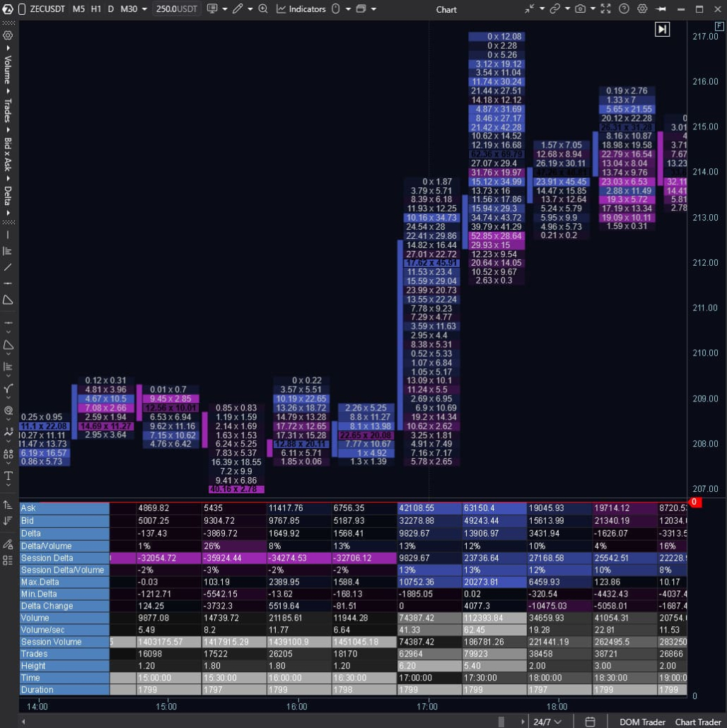Click the 250.0 USDT cluster size field
Screen dimensions: 727x728
177,9
